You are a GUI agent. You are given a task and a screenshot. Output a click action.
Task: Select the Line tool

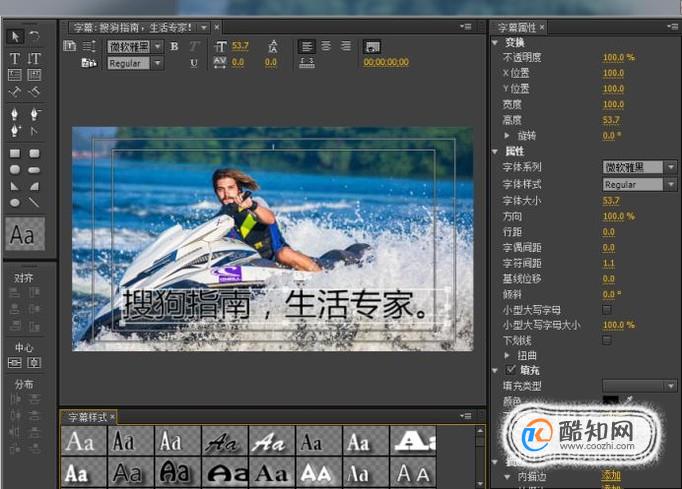click(34, 202)
